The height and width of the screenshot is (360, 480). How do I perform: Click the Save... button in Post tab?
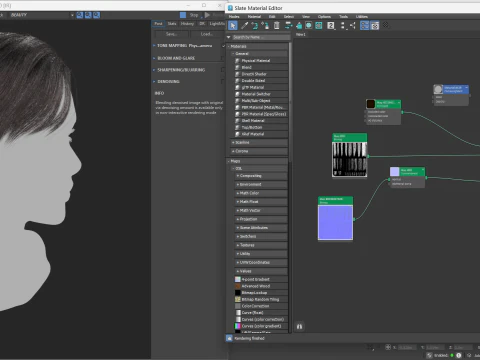tap(171, 34)
